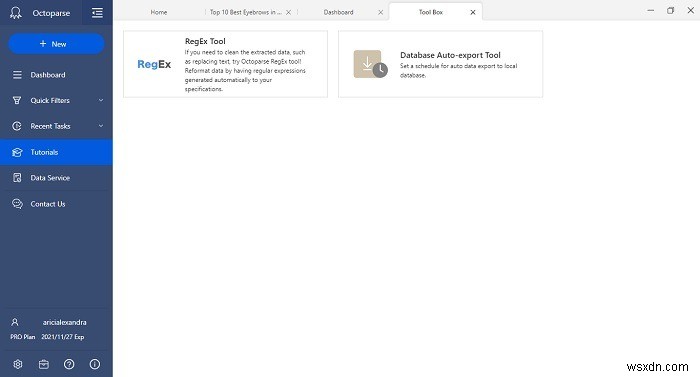Switch to the Home tab
Image resolution: width=700 pixels, height=377 pixels.
pos(158,13)
